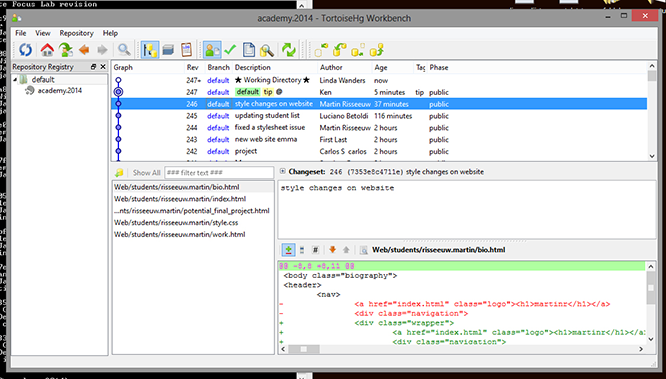Image resolution: width=666 pixels, height=379 pixels.
Task: Select style.css in the file list
Action: pos(193,223)
